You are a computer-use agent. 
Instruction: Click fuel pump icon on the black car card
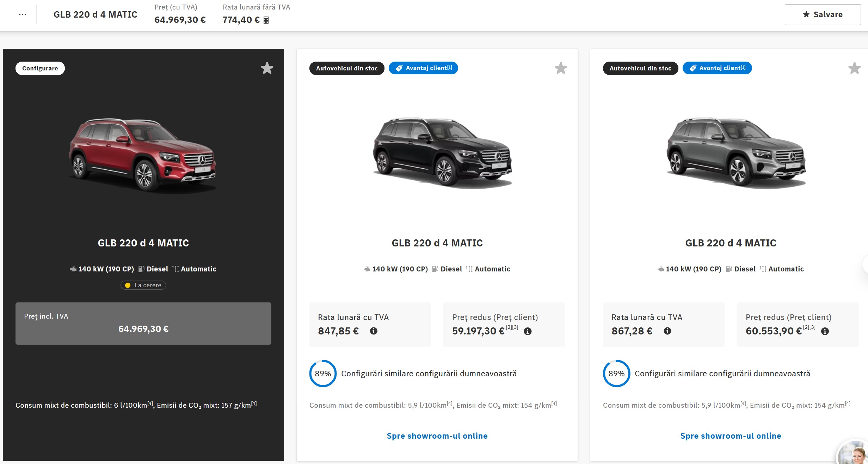435,269
